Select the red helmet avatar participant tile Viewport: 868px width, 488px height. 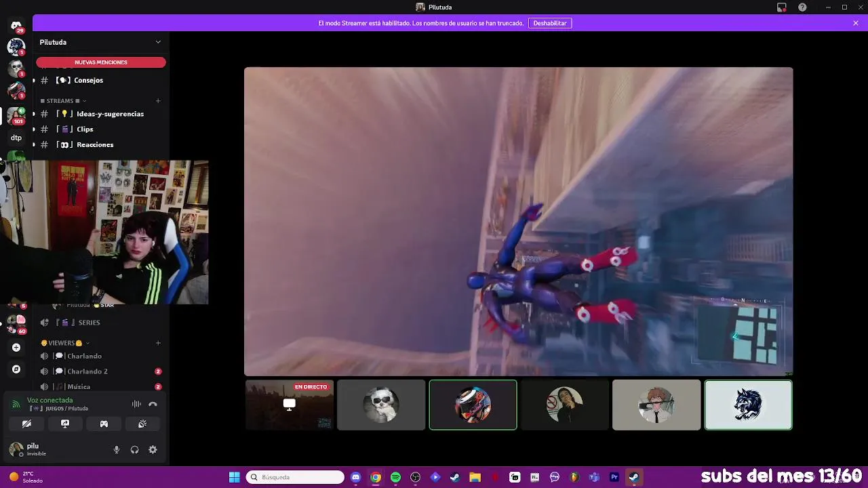point(473,405)
